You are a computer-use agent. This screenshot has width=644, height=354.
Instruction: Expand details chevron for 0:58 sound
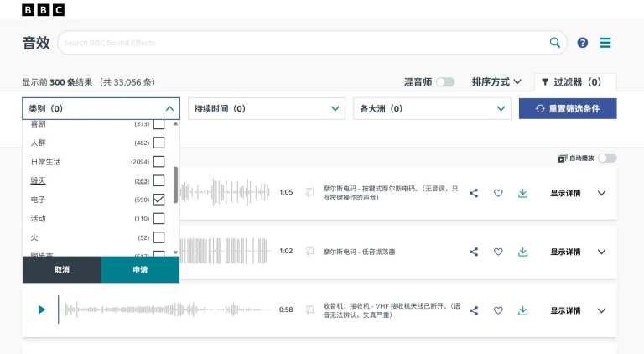601,310
